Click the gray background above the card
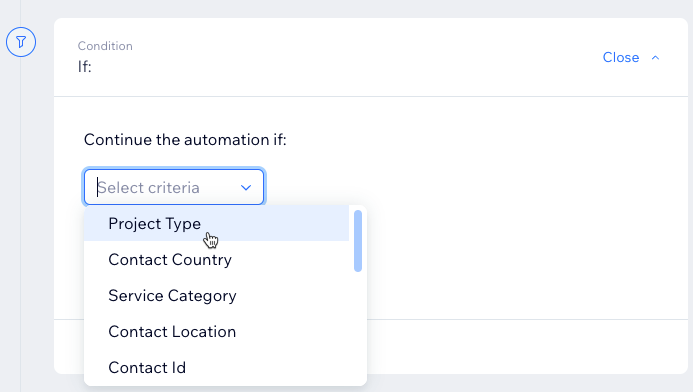Image resolution: width=693 pixels, height=392 pixels. (354, 8)
